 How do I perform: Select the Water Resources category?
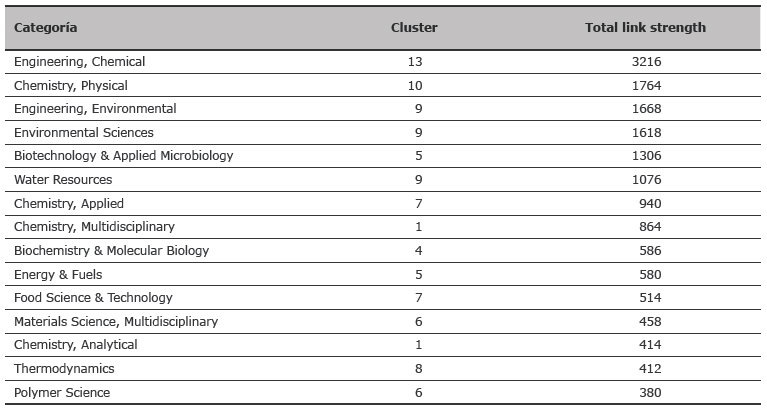[63, 180]
